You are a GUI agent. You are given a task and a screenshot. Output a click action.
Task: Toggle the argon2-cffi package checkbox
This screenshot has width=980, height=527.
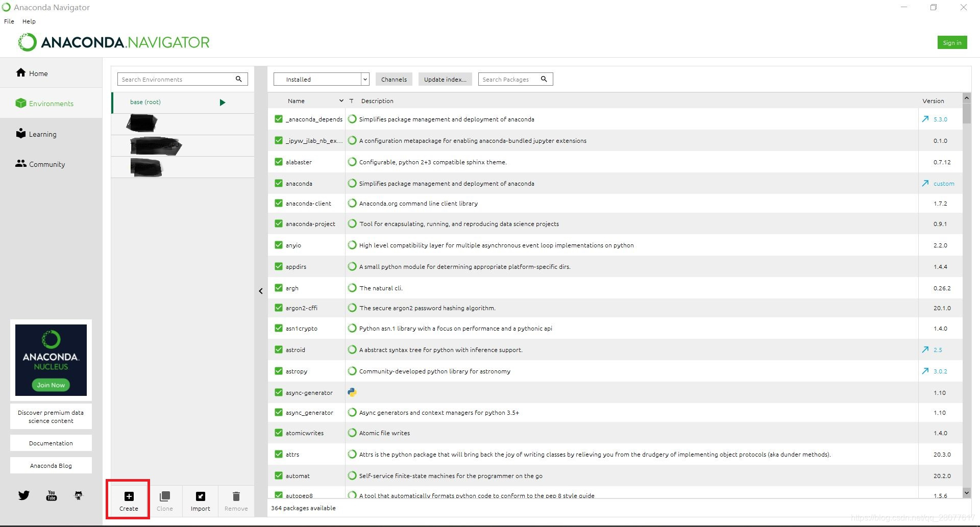279,308
